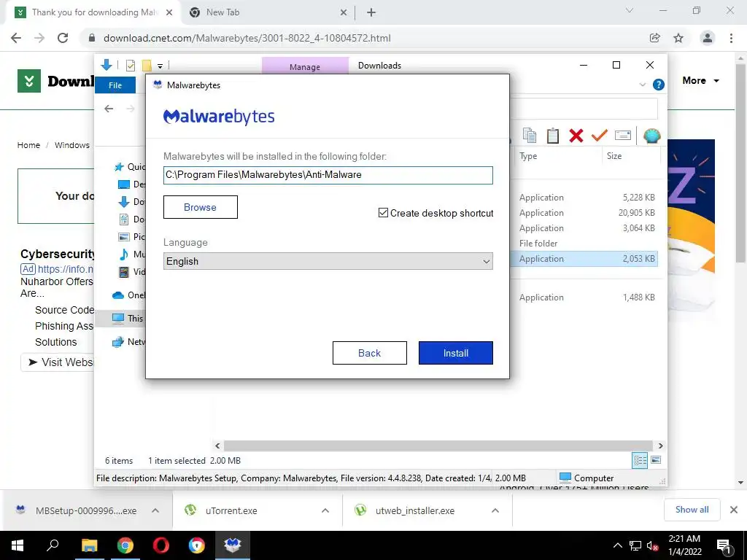Select Desktop icon in navigation pane
This screenshot has height=560, width=747.
[123, 184]
